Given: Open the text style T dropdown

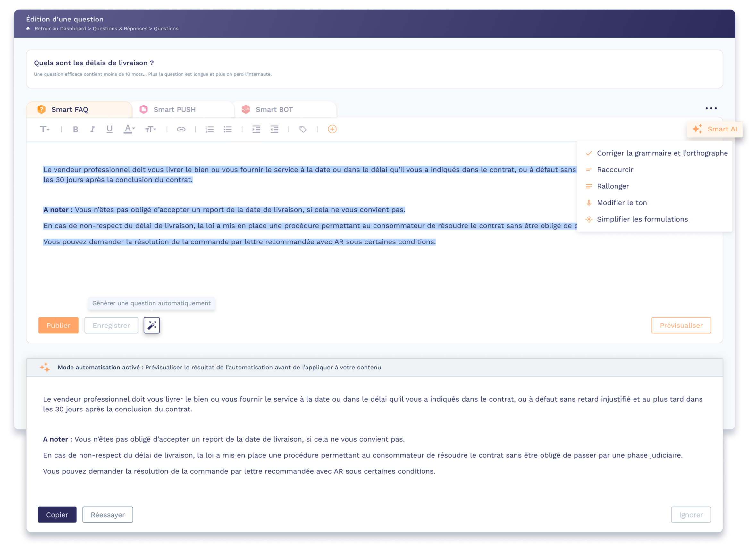Looking at the screenshot, I should pyautogui.click(x=45, y=129).
